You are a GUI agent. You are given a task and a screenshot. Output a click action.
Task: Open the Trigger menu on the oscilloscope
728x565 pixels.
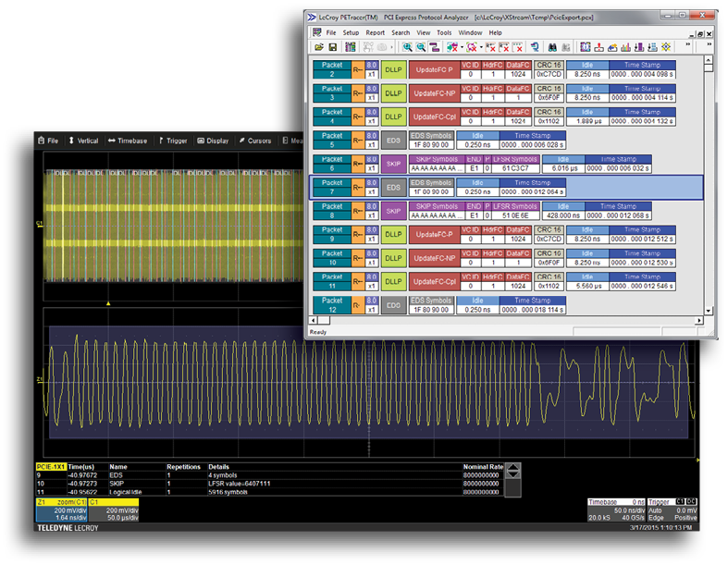[173, 141]
